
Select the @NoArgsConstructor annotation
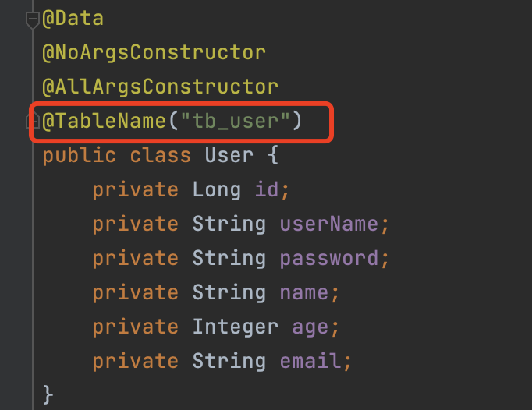154,52
